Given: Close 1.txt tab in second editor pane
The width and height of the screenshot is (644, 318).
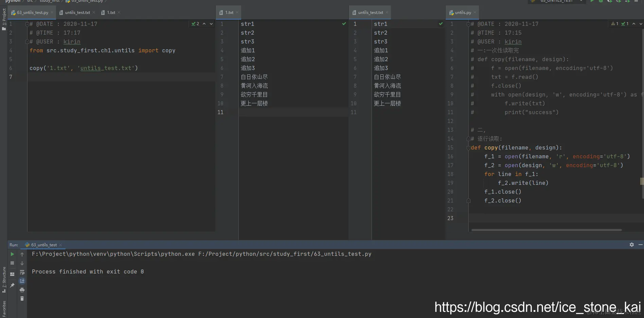Looking at the screenshot, I should [x=237, y=13].
